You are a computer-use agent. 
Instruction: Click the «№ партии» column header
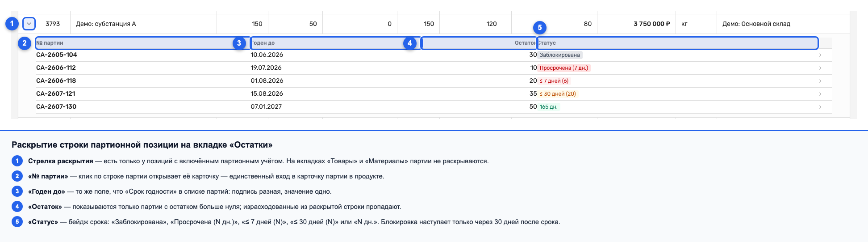pyautogui.click(x=142, y=43)
